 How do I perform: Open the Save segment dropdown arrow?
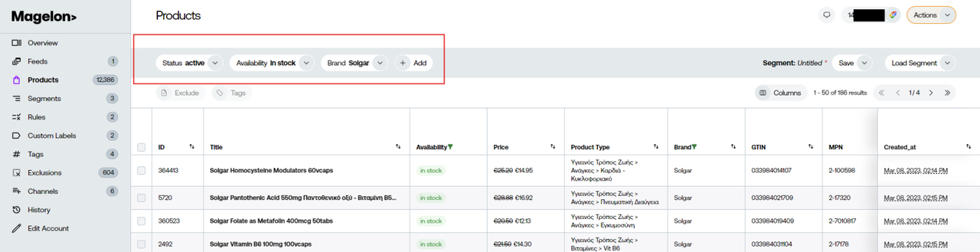864,63
